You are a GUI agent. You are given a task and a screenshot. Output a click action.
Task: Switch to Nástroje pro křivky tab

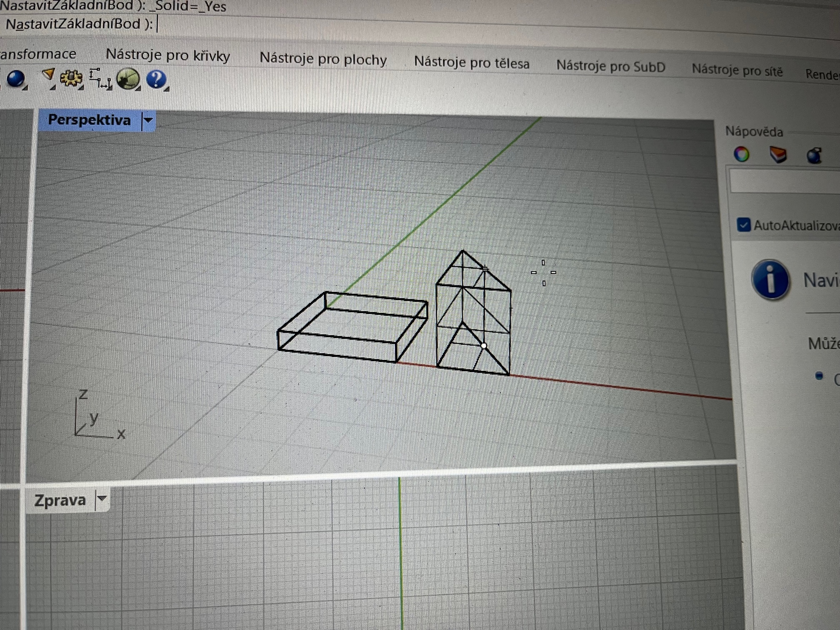tap(167, 55)
